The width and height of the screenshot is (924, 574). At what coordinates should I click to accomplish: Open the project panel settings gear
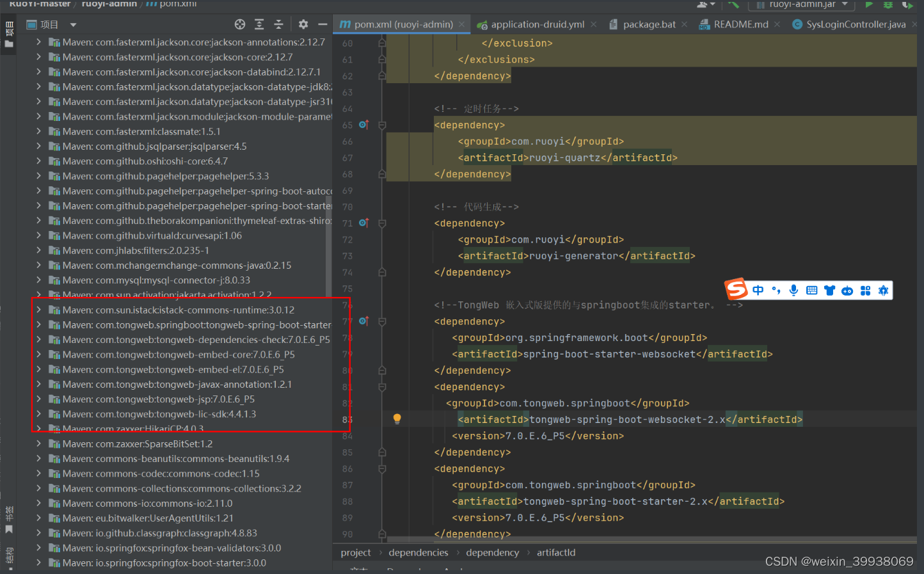303,24
